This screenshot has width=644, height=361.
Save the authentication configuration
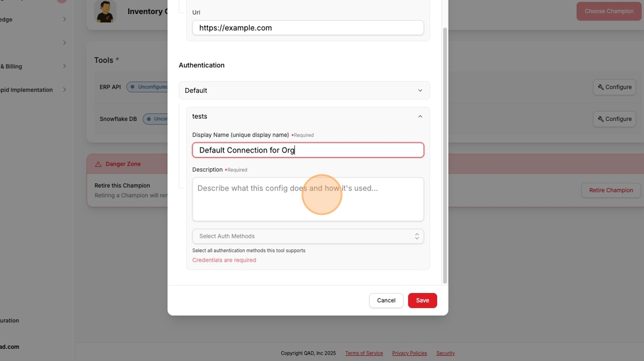[x=422, y=300]
